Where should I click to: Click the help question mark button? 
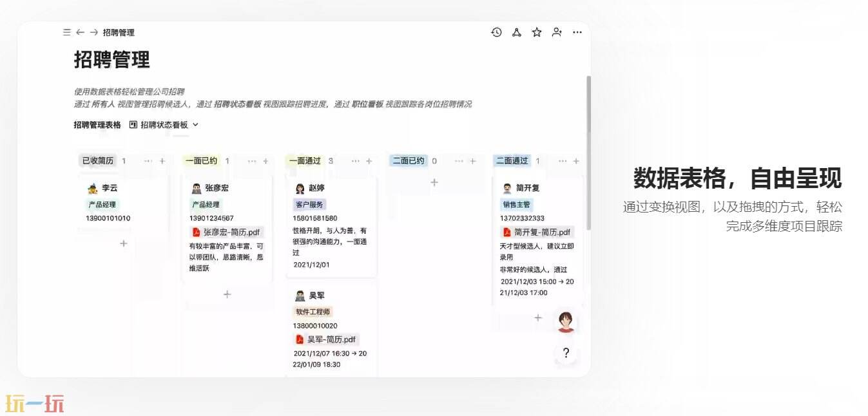click(x=565, y=353)
